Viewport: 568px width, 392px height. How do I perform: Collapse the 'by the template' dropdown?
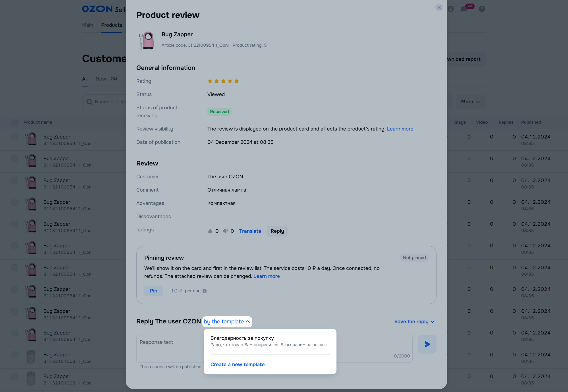227,321
